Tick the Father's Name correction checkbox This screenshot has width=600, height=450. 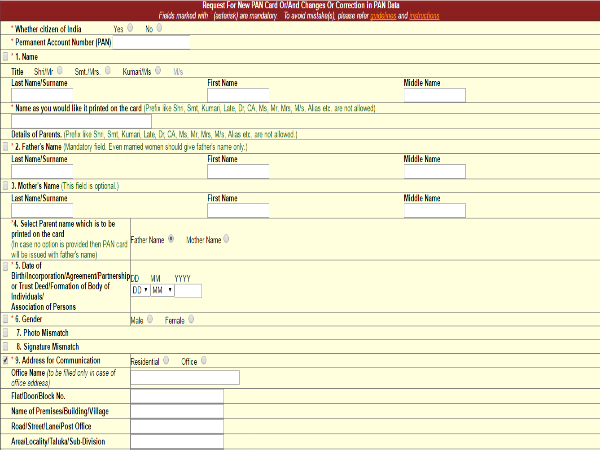6,146
